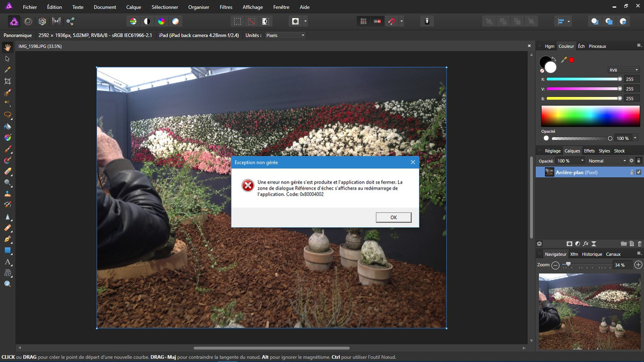Open the Filtres menu
This screenshot has height=362, width=644.
pyautogui.click(x=226, y=7)
